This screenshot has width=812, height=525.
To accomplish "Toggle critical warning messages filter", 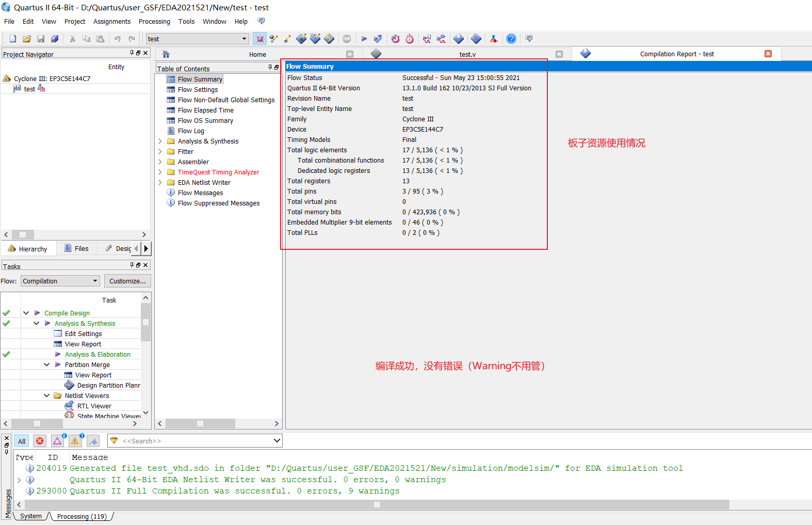I will [57, 441].
